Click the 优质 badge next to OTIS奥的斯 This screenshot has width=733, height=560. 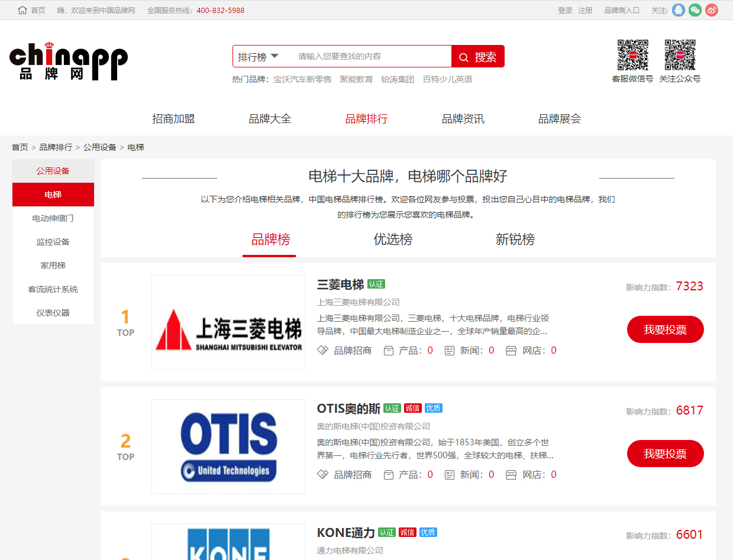[x=434, y=408]
